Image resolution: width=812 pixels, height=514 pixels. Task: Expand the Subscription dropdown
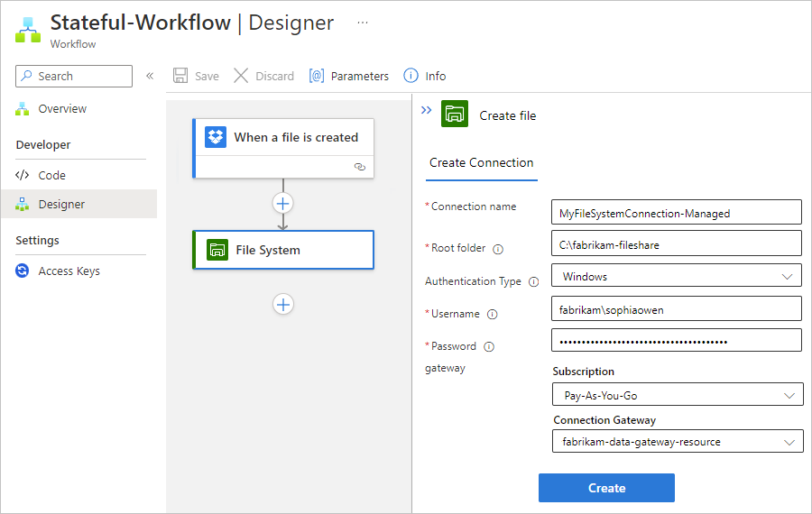(x=678, y=395)
